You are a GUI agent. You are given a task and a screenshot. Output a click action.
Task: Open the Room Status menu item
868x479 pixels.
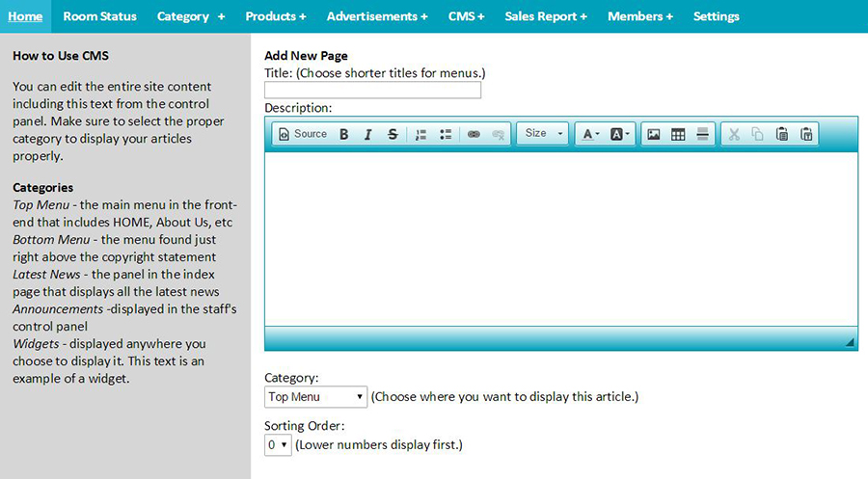click(99, 16)
